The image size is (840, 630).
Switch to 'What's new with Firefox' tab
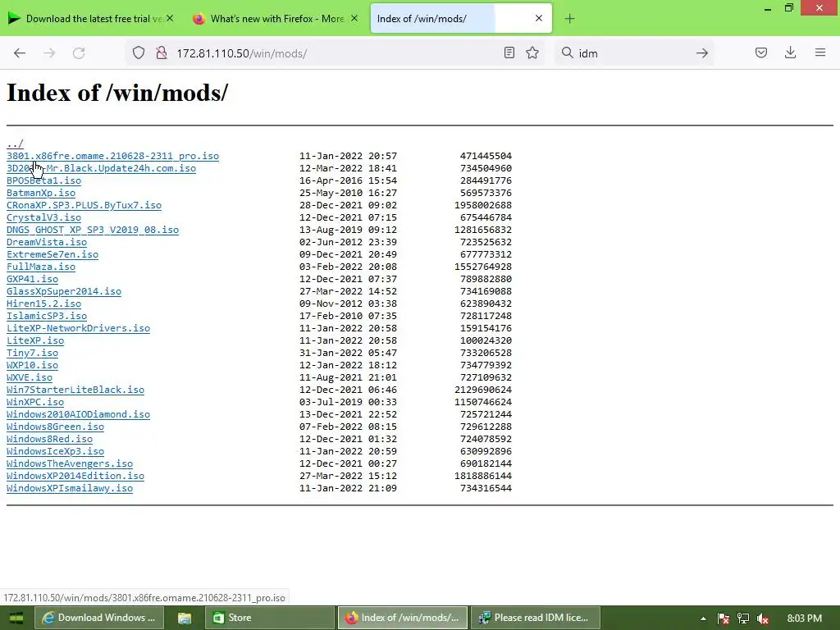[276, 18]
